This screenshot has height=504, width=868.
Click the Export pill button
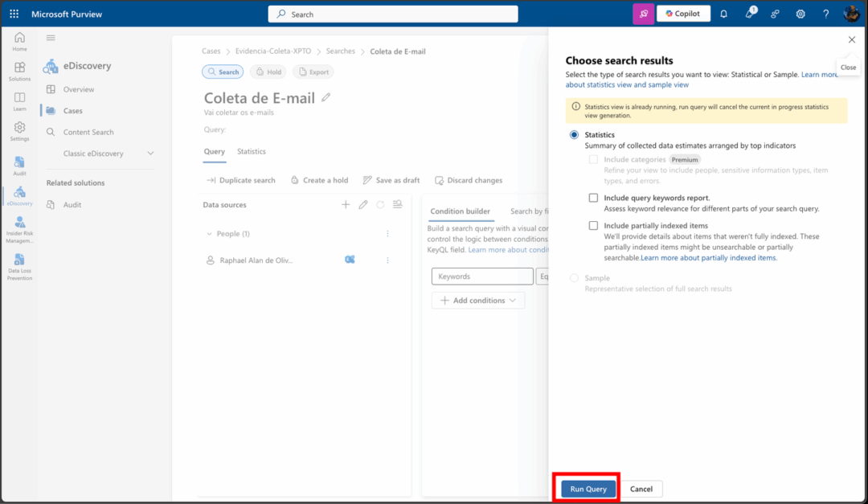click(313, 72)
